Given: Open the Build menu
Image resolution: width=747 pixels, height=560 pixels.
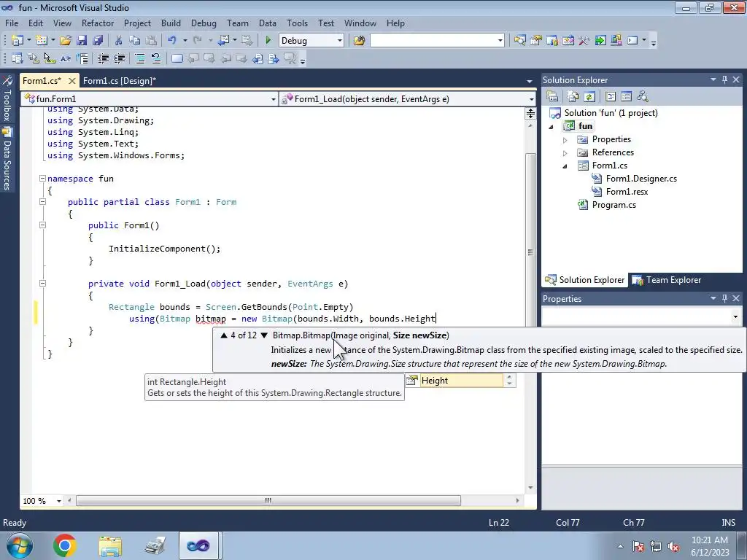Looking at the screenshot, I should 171,23.
